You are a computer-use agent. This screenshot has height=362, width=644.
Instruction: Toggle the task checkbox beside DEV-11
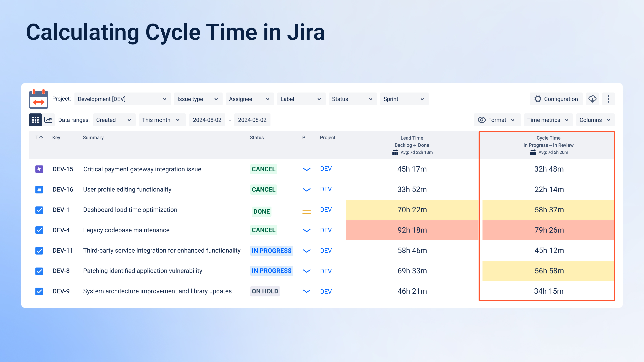[x=39, y=251]
